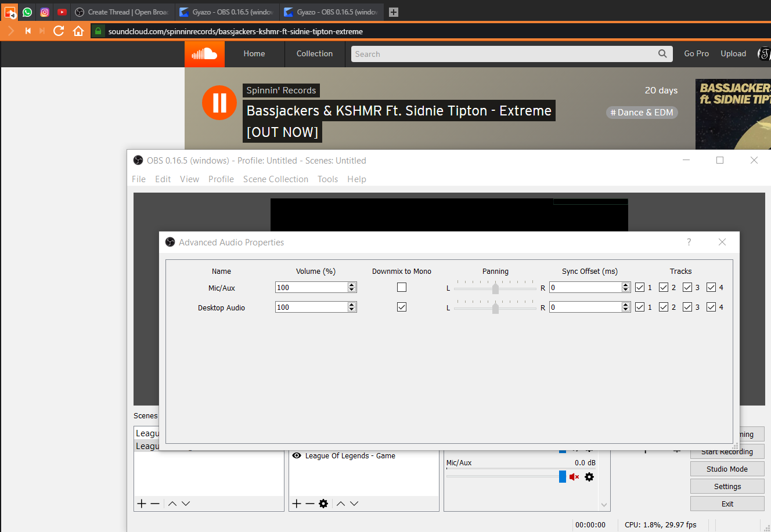
Task: Uncheck track 1 for Desktop Audio
Action: pyautogui.click(x=640, y=307)
